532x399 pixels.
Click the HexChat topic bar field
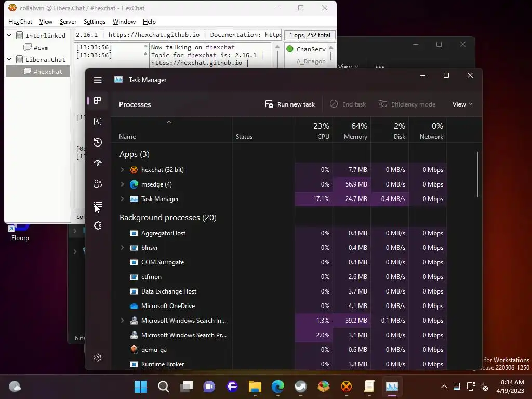[x=178, y=35]
